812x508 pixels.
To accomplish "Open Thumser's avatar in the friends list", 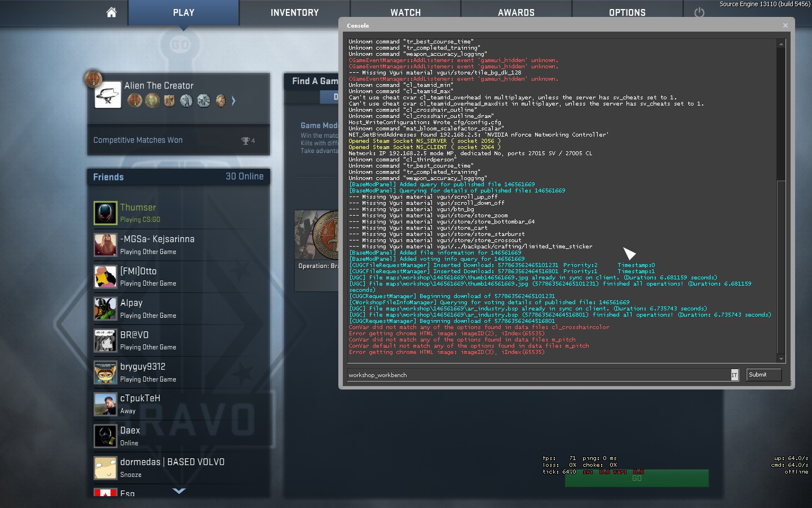I will (105, 213).
